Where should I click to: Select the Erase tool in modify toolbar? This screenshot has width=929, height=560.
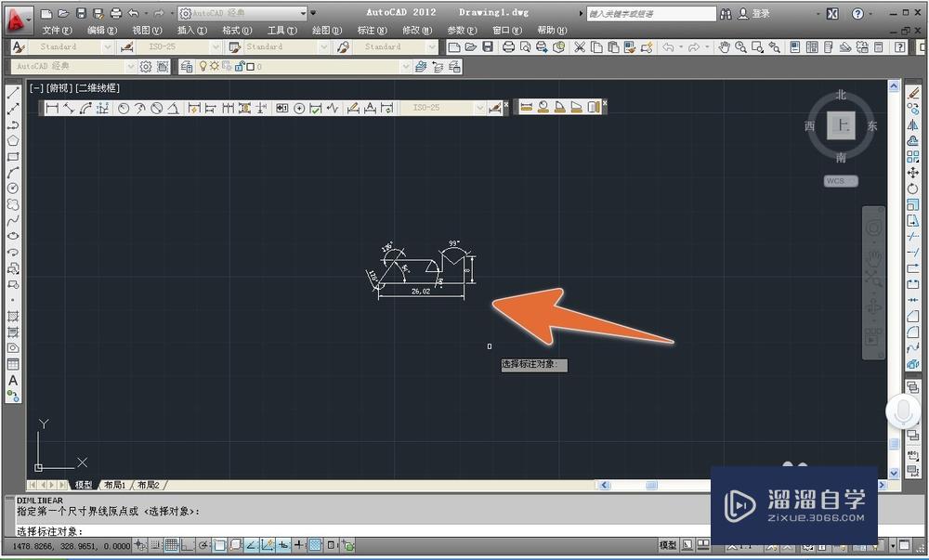click(x=913, y=93)
